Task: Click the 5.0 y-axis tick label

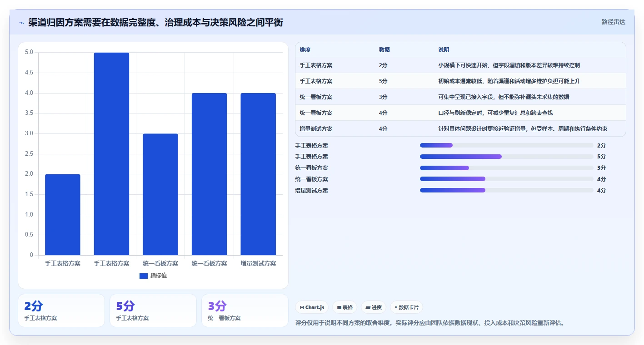Action: click(x=29, y=52)
